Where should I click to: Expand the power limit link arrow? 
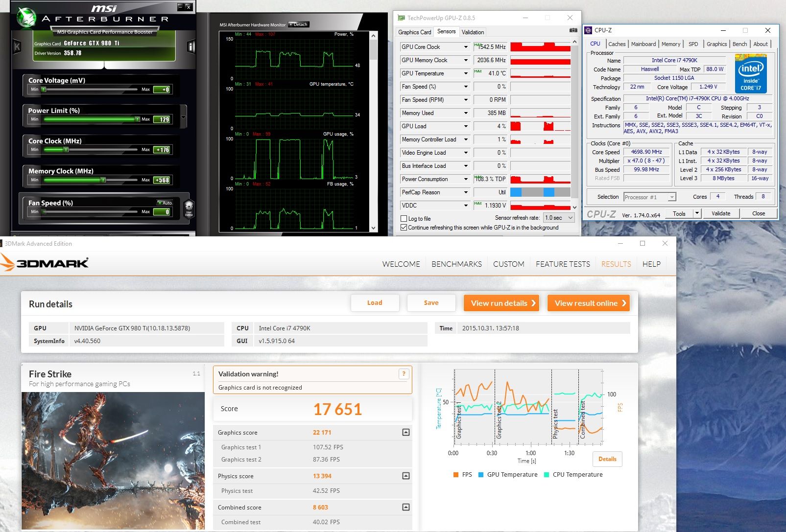(183, 117)
